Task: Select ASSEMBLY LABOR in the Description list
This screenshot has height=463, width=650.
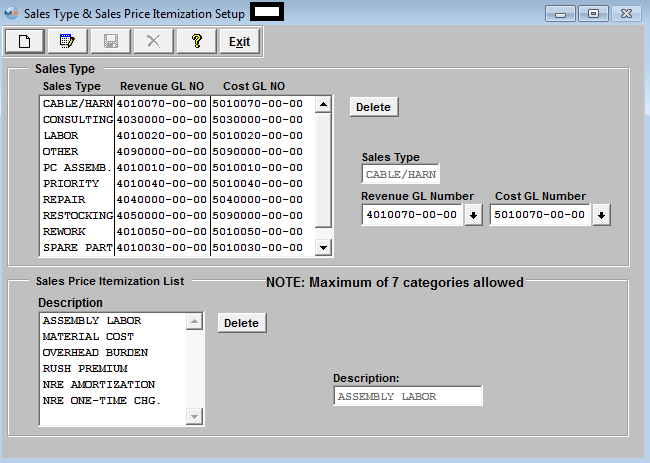Action: [x=113, y=321]
